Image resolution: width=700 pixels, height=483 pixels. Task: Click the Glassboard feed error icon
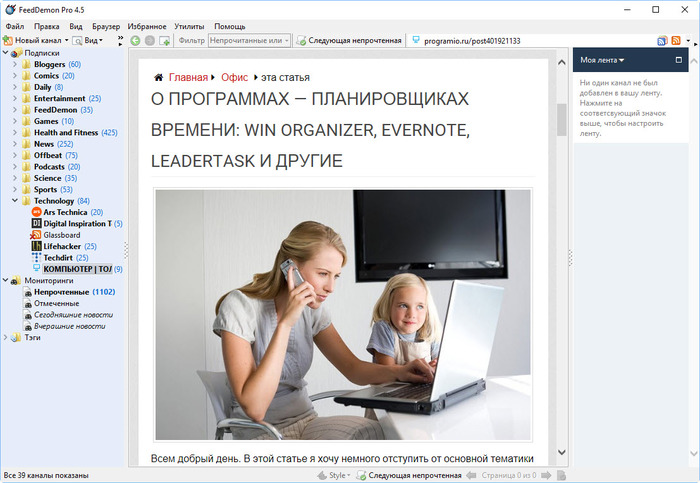coord(36,235)
